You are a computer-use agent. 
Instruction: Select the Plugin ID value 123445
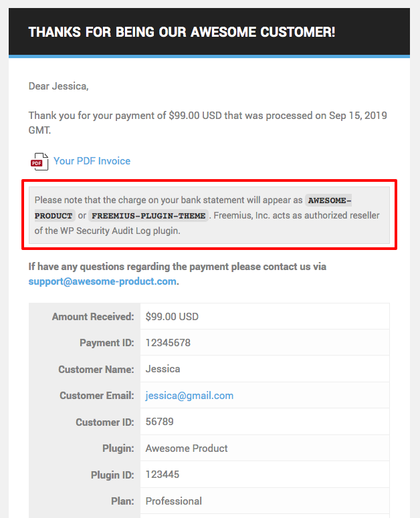pos(163,475)
